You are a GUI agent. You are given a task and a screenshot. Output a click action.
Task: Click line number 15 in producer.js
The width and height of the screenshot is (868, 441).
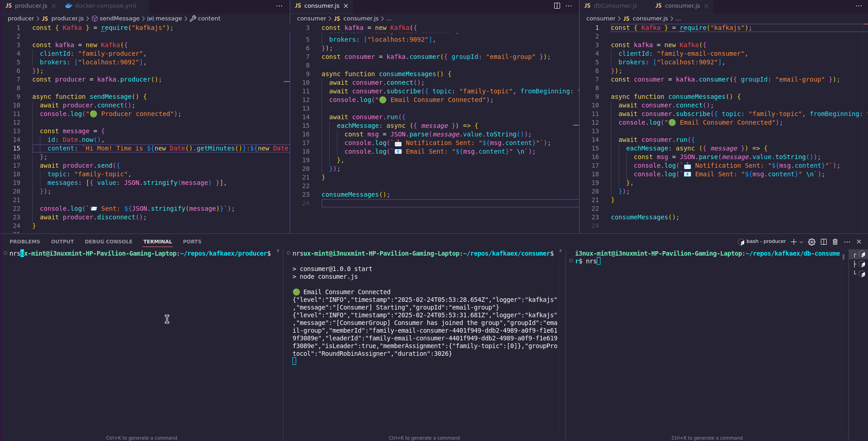pyautogui.click(x=16, y=148)
